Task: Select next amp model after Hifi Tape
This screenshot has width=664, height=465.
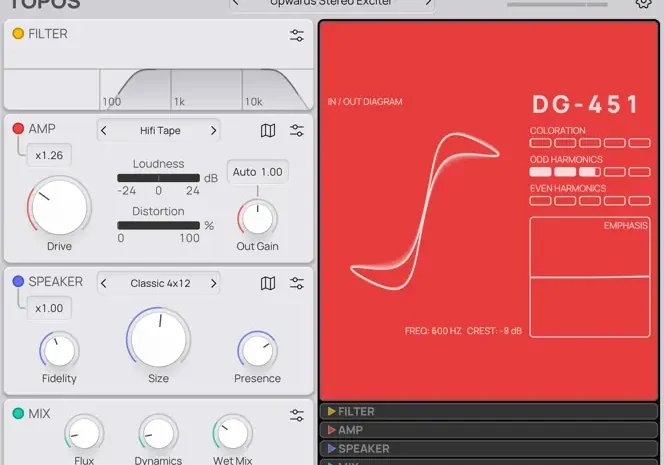Action: pos(213,130)
